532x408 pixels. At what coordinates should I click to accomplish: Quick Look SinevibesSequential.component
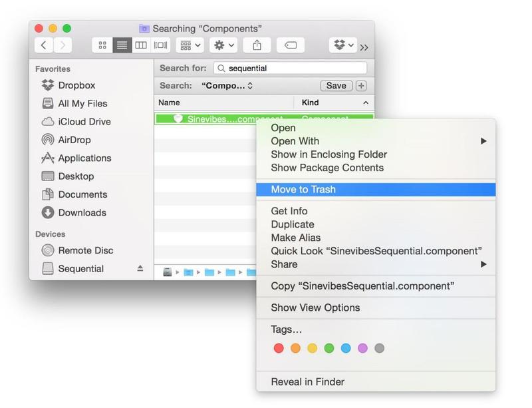click(376, 251)
